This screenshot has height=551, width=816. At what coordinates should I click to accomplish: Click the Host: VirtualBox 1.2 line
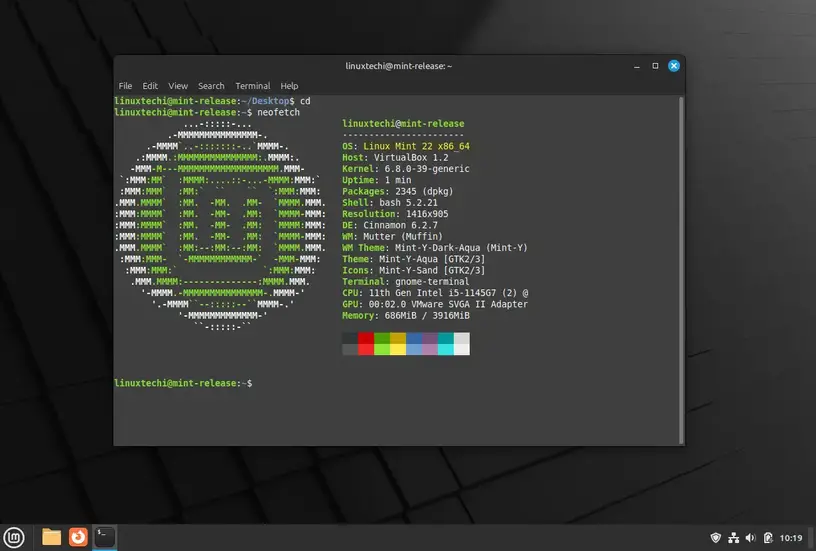click(x=395, y=158)
